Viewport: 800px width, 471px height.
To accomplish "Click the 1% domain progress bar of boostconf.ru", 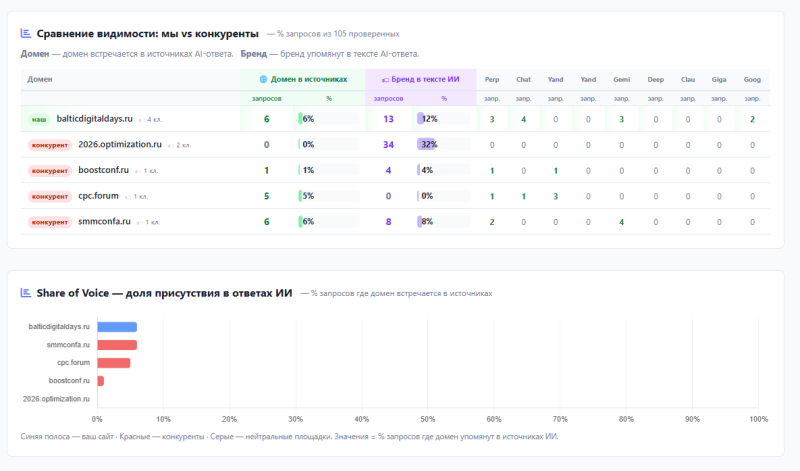I will pyautogui.click(x=329, y=170).
